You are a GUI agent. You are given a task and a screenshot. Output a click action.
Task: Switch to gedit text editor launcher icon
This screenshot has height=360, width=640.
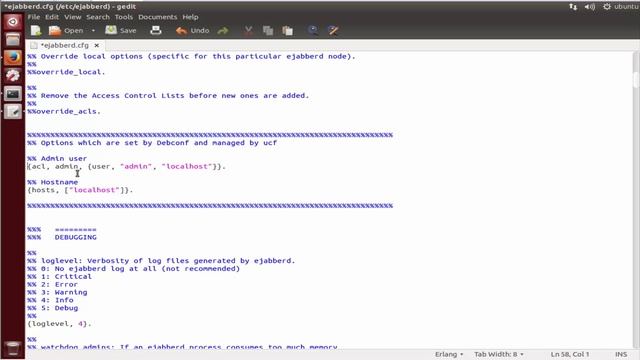(x=13, y=111)
